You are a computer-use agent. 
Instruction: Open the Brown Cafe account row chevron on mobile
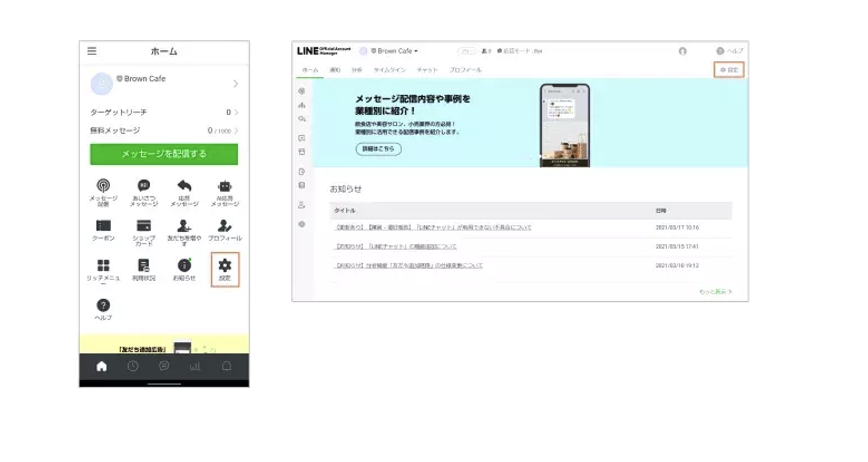235,84
